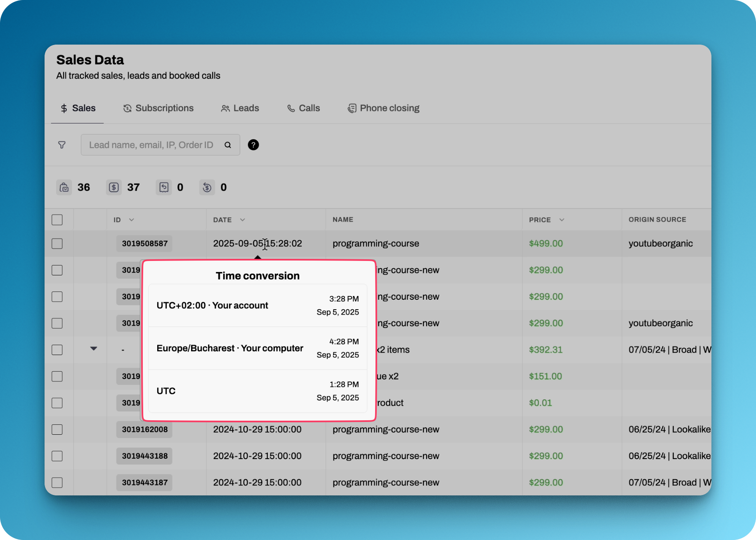Click the filter funnel icon

pos(62,145)
